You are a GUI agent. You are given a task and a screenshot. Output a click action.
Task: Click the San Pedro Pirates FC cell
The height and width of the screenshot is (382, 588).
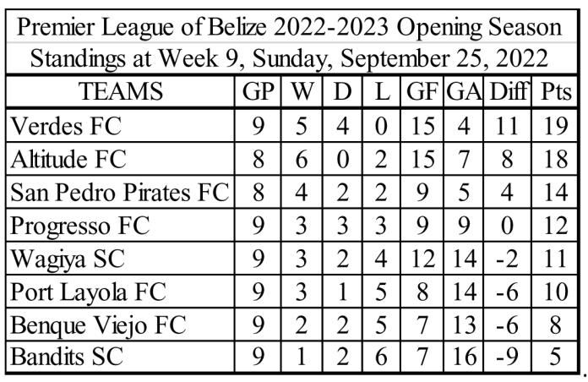point(120,192)
